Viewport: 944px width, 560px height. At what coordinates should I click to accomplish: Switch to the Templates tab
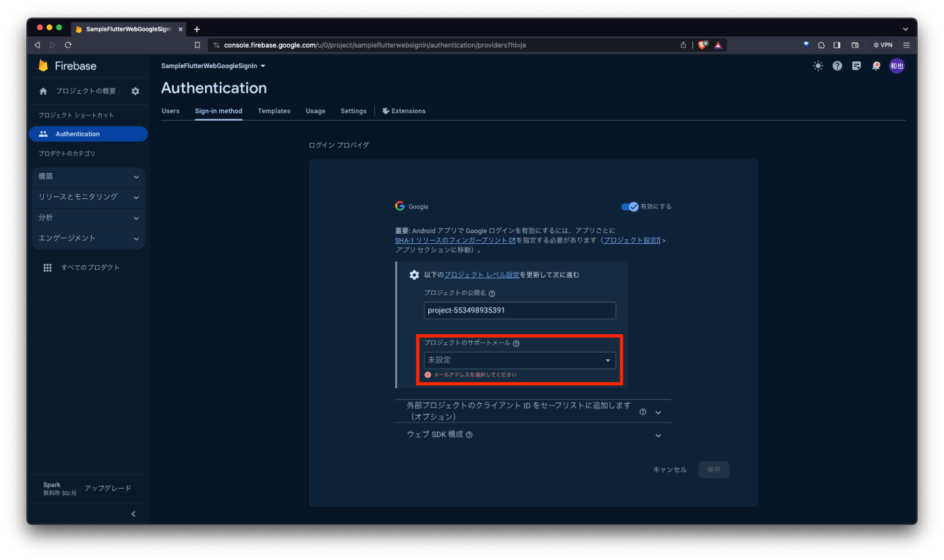pyautogui.click(x=274, y=111)
